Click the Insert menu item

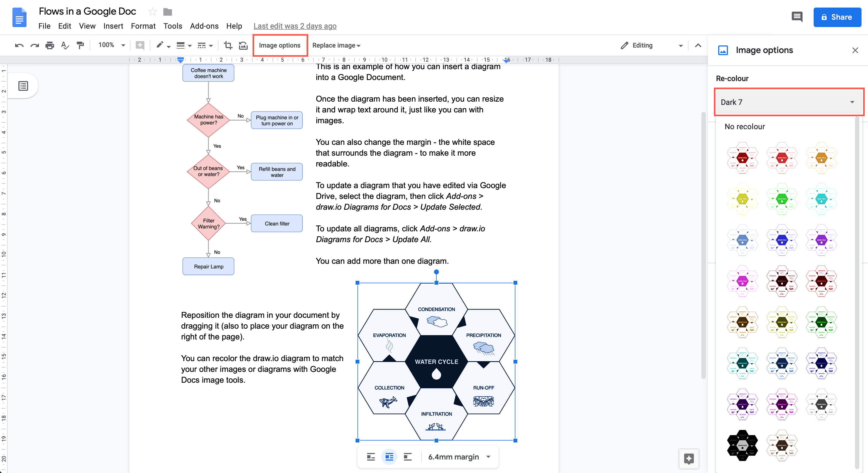[112, 26]
